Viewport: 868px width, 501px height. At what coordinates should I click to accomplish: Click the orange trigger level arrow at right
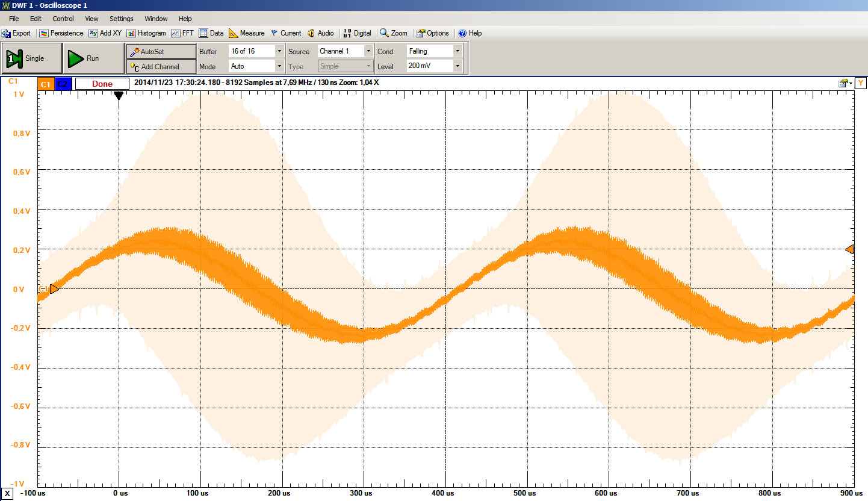click(x=849, y=249)
